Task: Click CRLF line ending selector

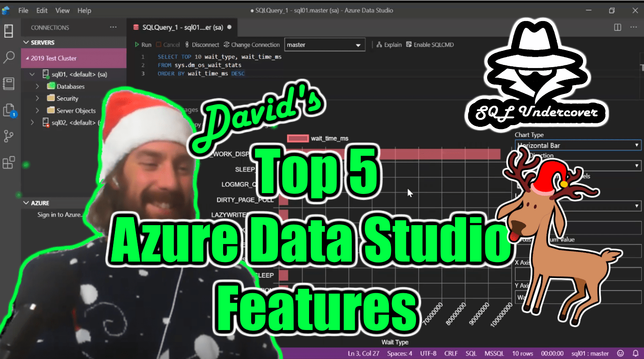Action: coord(451,353)
